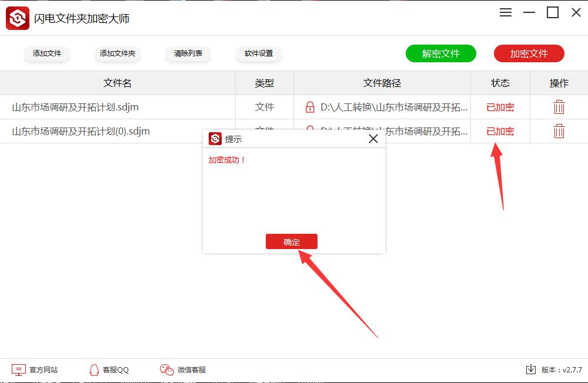Viewport: 588px width, 383px height.
Task: Click the 类型 column header
Action: (x=265, y=83)
